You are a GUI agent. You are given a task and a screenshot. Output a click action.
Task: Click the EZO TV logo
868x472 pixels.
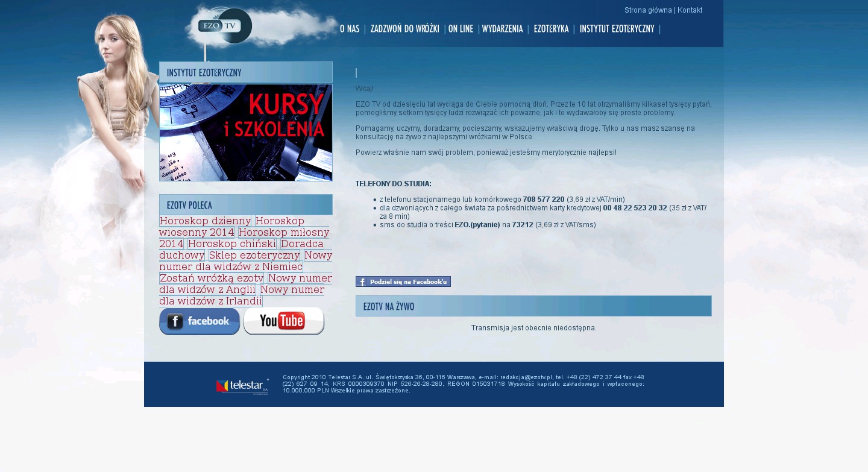pyautogui.click(x=224, y=25)
